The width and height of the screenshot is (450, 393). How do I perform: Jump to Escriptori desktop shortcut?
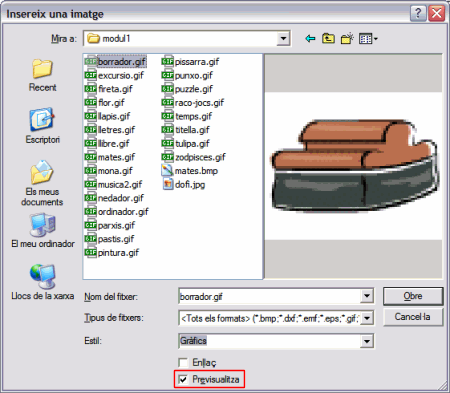pos(42,126)
